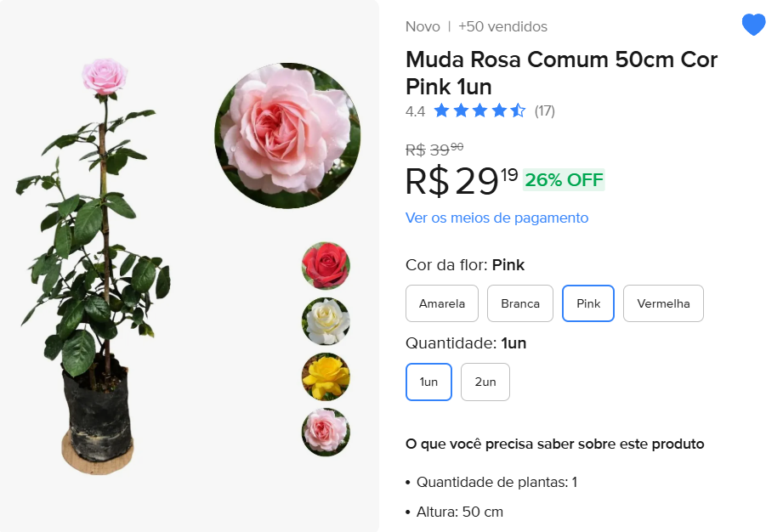Select the red rose thumbnail
The width and height of the screenshot is (783, 532).
[x=326, y=266]
